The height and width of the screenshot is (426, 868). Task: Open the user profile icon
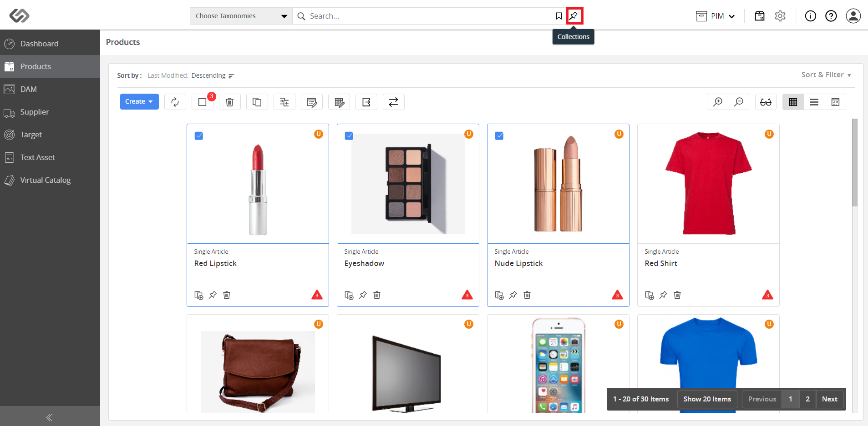click(x=853, y=16)
